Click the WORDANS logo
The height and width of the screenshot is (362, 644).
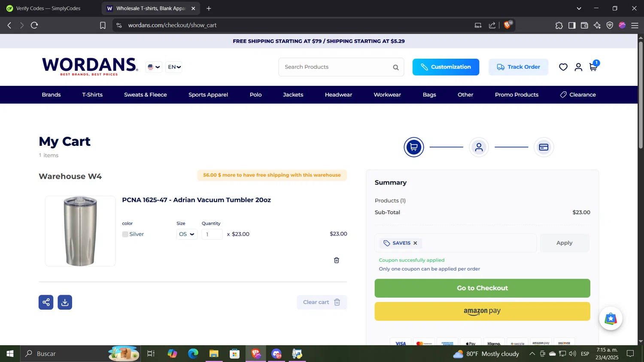pyautogui.click(x=90, y=67)
